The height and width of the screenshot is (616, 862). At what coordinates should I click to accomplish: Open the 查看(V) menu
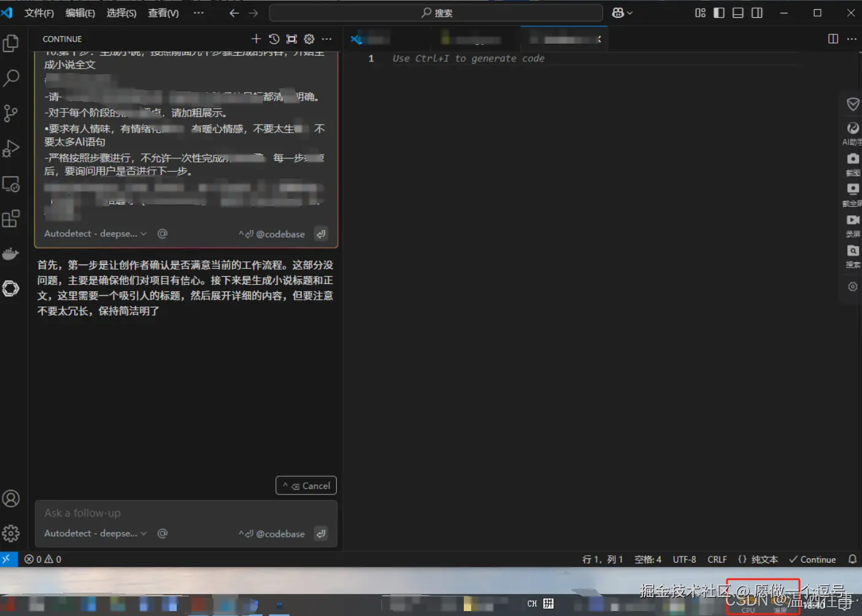pyautogui.click(x=163, y=13)
